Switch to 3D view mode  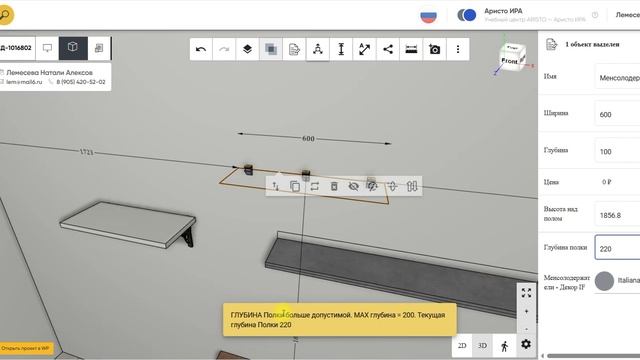(x=482, y=346)
